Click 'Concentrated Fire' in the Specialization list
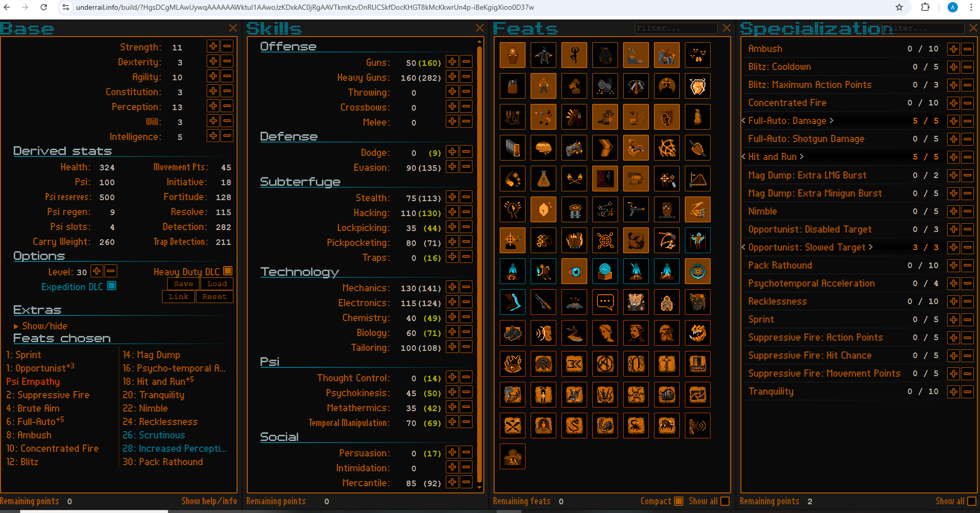This screenshot has width=980, height=513. tap(787, 102)
